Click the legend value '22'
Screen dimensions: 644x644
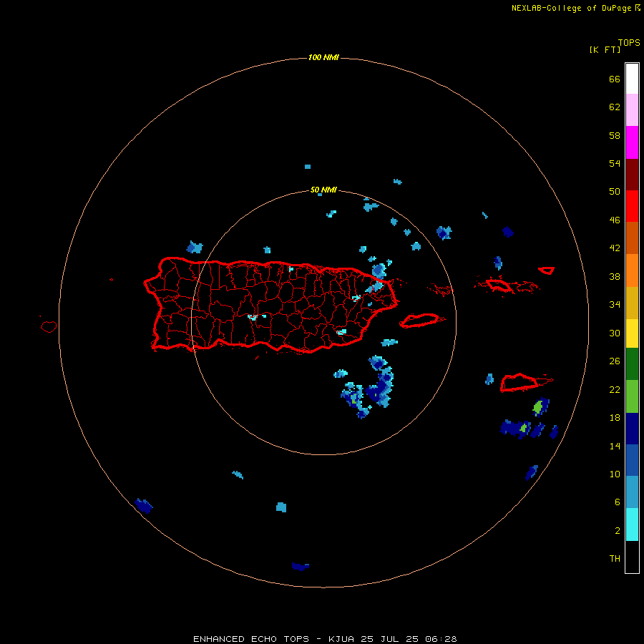click(615, 389)
